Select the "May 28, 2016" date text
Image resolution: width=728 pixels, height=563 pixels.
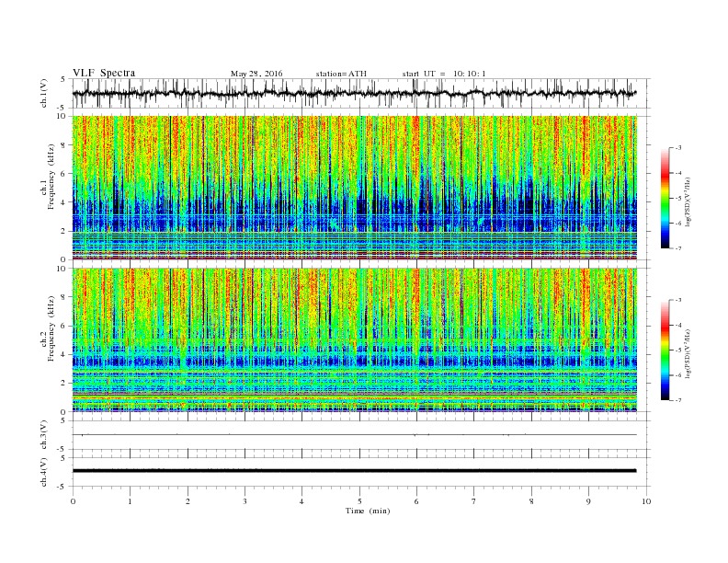pos(256,74)
